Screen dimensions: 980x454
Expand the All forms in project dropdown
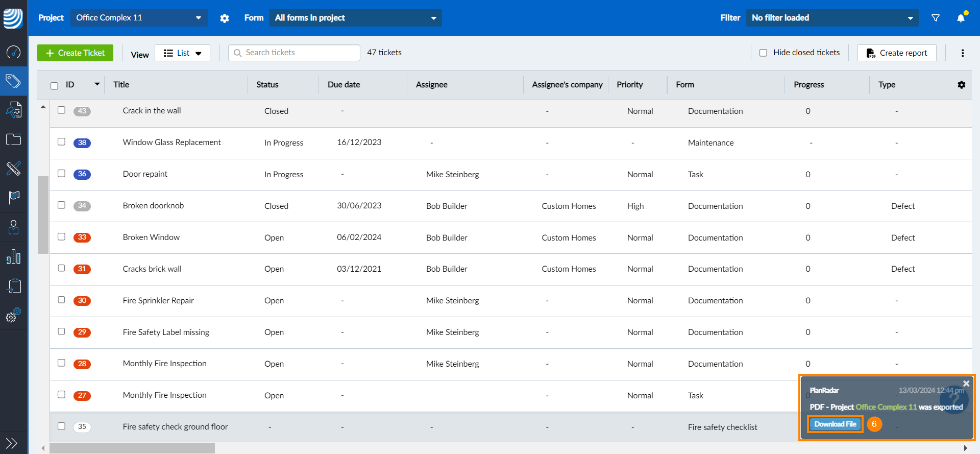[x=355, y=18]
